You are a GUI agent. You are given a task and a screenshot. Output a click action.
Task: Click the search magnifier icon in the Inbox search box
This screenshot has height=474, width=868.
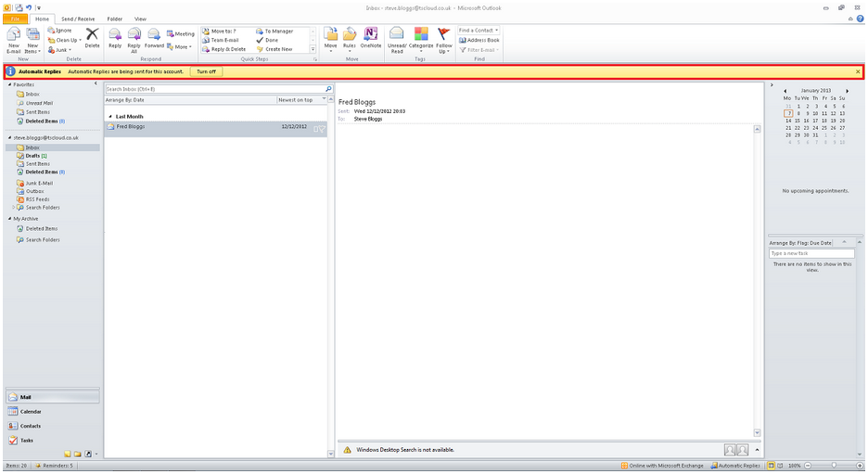(x=328, y=89)
